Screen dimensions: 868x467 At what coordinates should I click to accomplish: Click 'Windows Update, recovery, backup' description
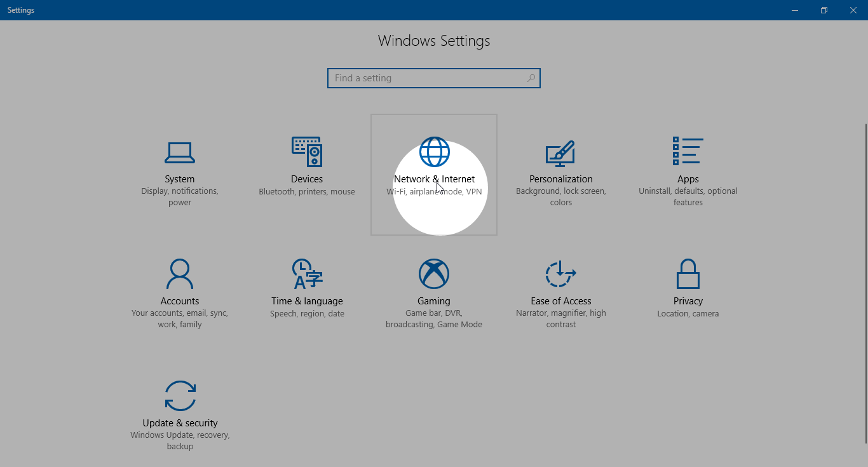[x=180, y=441]
